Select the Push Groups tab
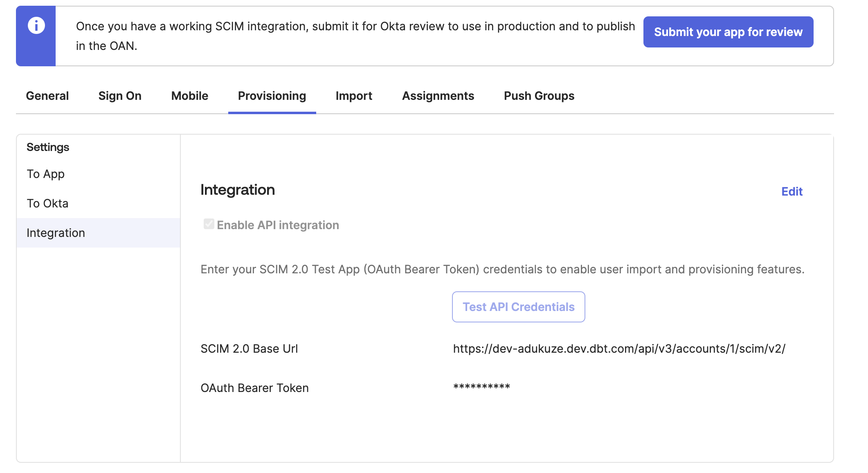The image size is (868, 473). coord(539,96)
